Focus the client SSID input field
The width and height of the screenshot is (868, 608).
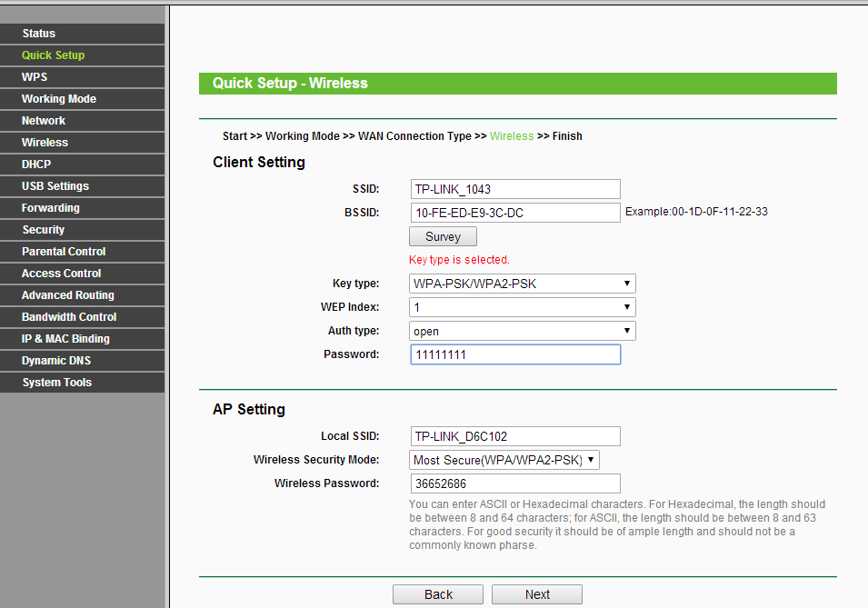[x=515, y=189]
